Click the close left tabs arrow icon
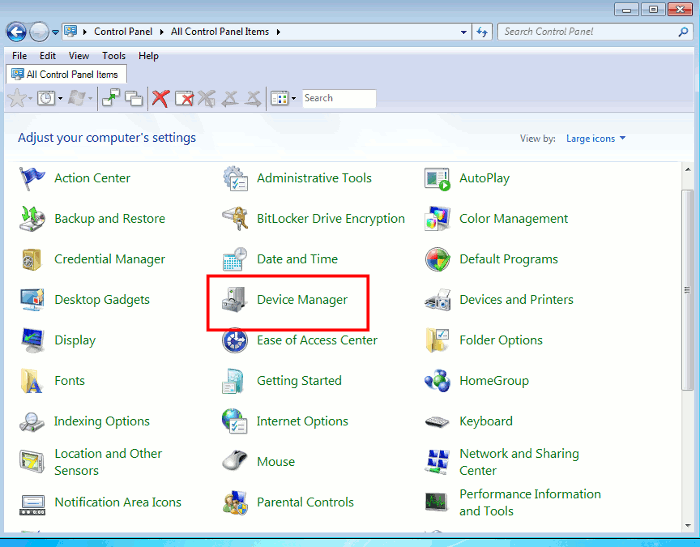Viewport: 700px width, 547px height. tap(230, 98)
